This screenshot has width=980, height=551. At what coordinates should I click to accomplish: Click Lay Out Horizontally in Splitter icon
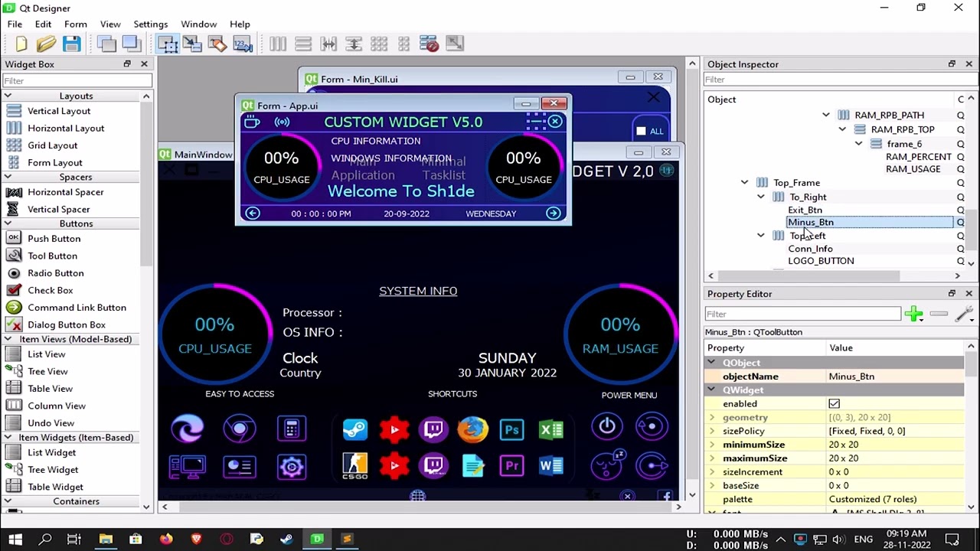[x=328, y=44]
